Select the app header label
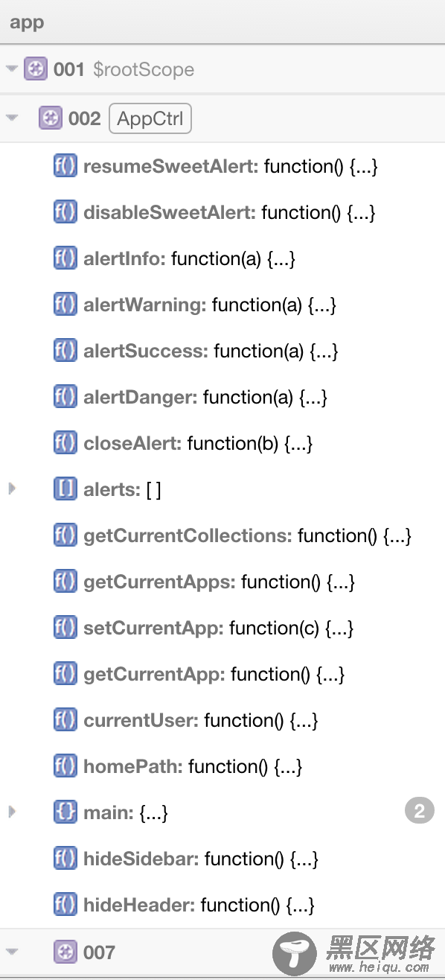The height and width of the screenshot is (980, 445). click(x=27, y=22)
